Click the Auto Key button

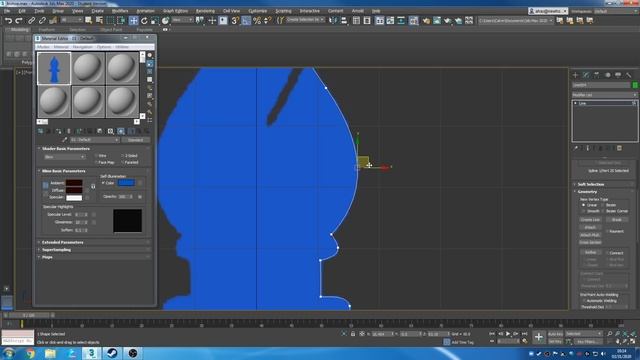[555, 334]
